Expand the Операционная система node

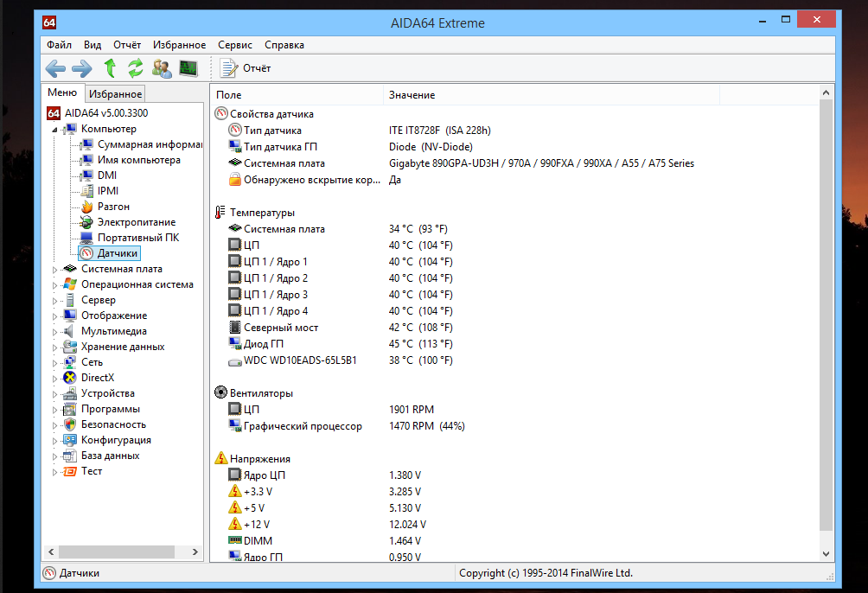tap(54, 285)
